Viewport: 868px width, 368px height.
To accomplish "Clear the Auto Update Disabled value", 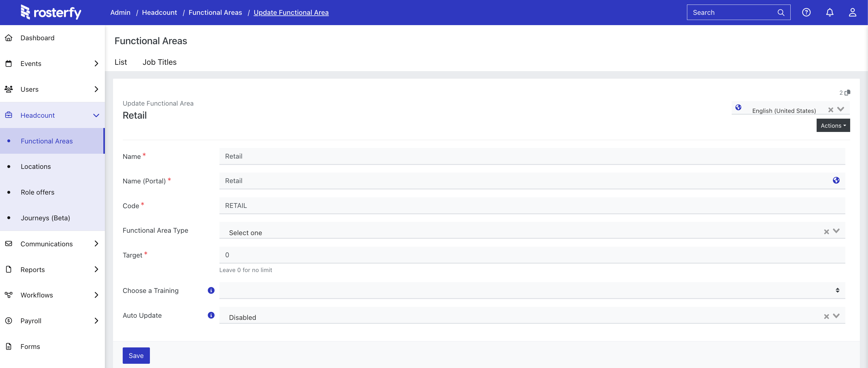I will click(x=826, y=316).
